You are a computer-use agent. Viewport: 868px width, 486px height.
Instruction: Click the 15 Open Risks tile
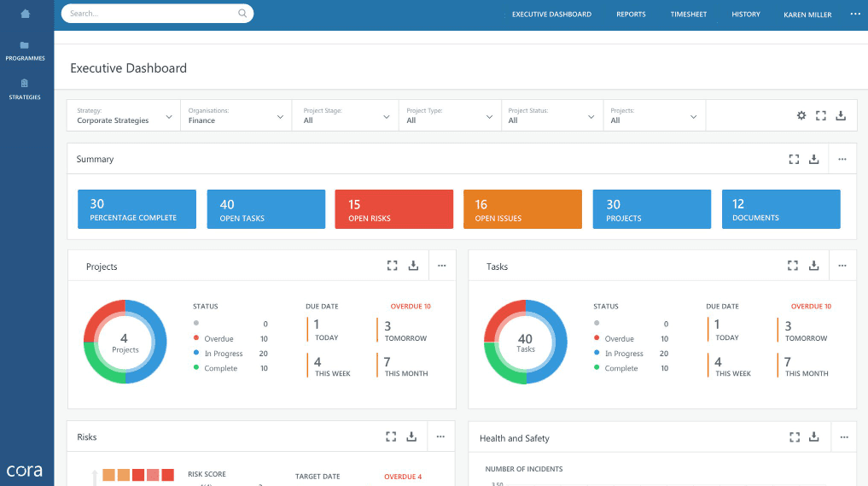click(x=393, y=209)
